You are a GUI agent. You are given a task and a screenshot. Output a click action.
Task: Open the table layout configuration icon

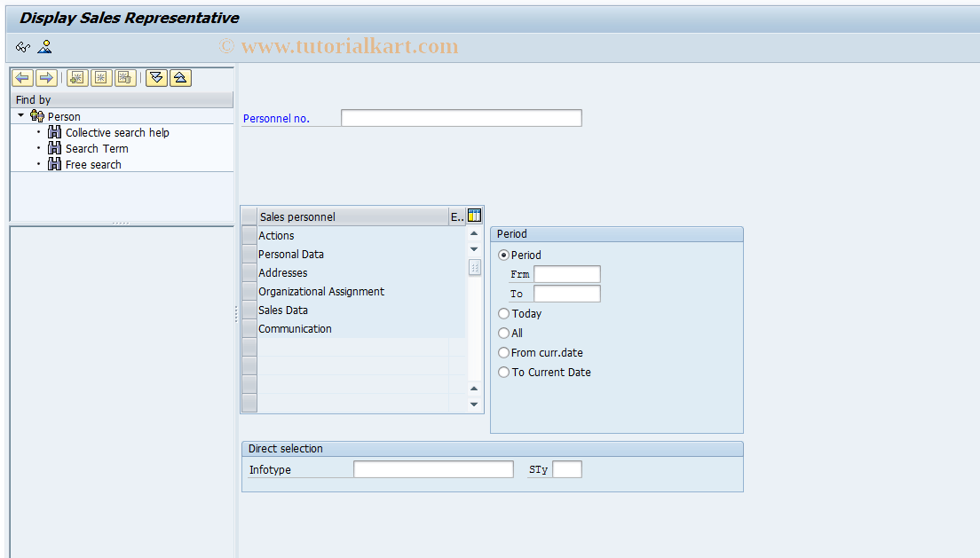click(x=474, y=216)
